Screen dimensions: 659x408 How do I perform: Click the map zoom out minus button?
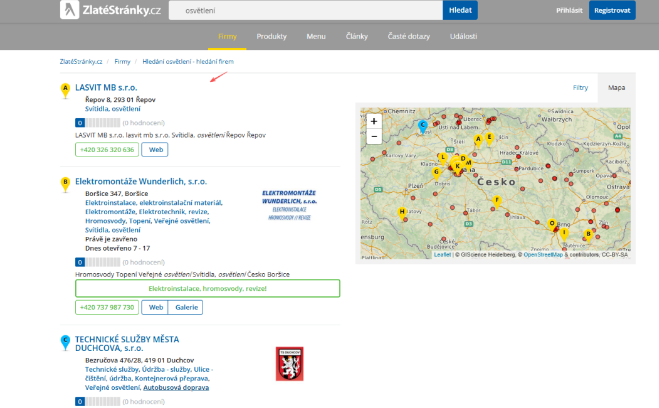pyautogui.click(x=374, y=135)
